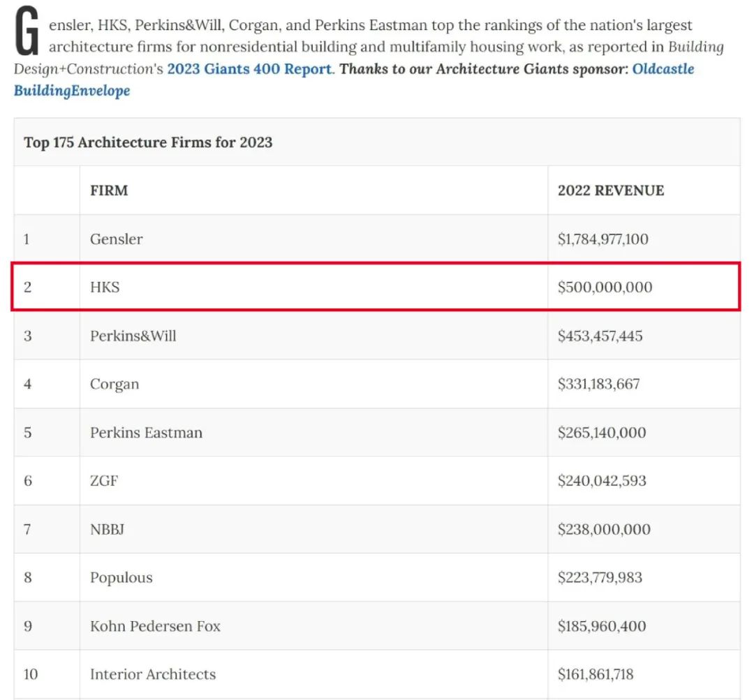Screen dimensions: 754x700
Task: Open the 2023 Giants 400 Report link
Action: (249, 69)
